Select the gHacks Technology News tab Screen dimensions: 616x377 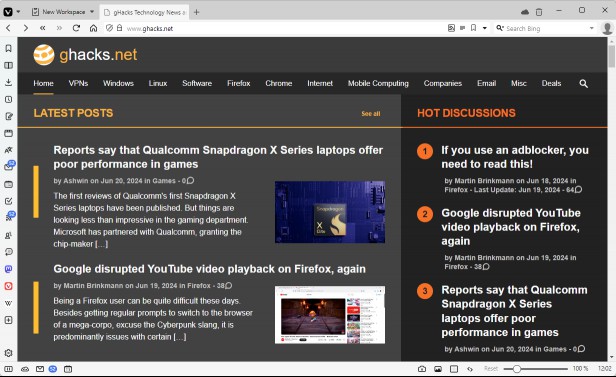tap(145, 13)
